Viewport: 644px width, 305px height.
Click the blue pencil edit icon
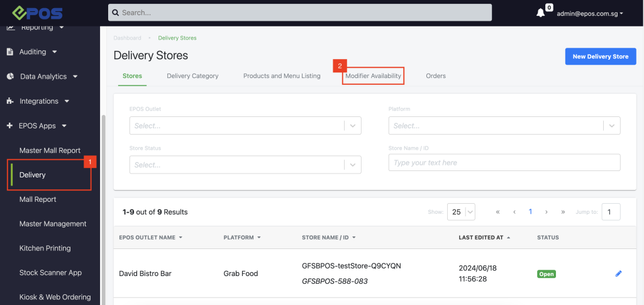coord(618,274)
